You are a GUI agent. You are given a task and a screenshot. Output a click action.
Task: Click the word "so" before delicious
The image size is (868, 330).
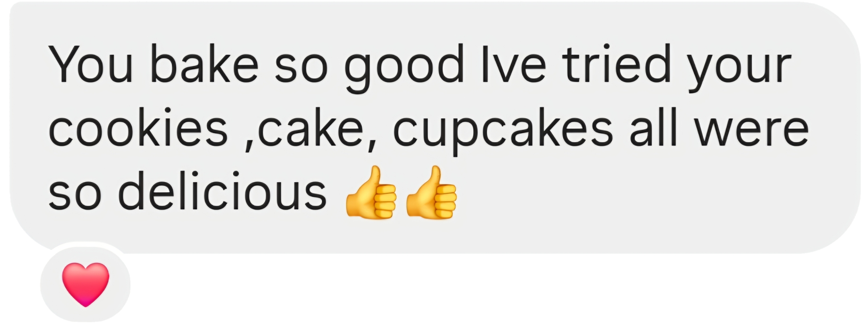[x=75, y=196]
